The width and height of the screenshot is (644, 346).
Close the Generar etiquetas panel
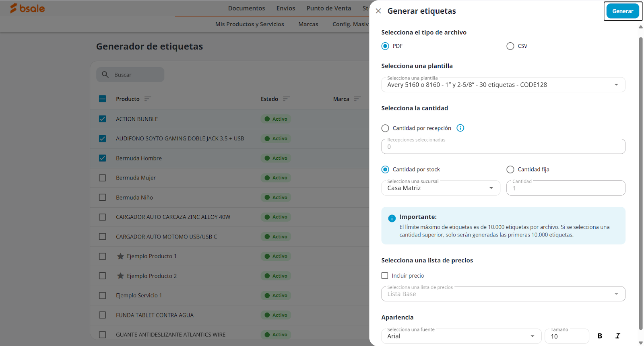click(378, 11)
